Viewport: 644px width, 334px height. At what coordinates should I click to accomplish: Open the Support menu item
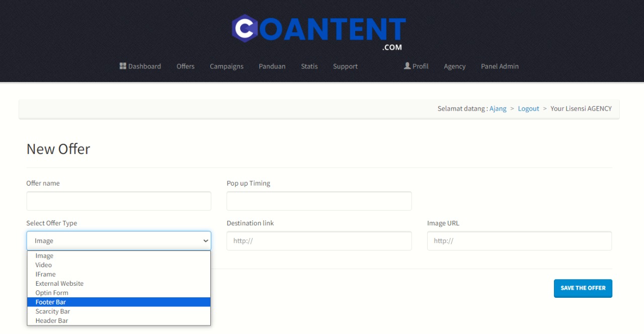(x=345, y=66)
